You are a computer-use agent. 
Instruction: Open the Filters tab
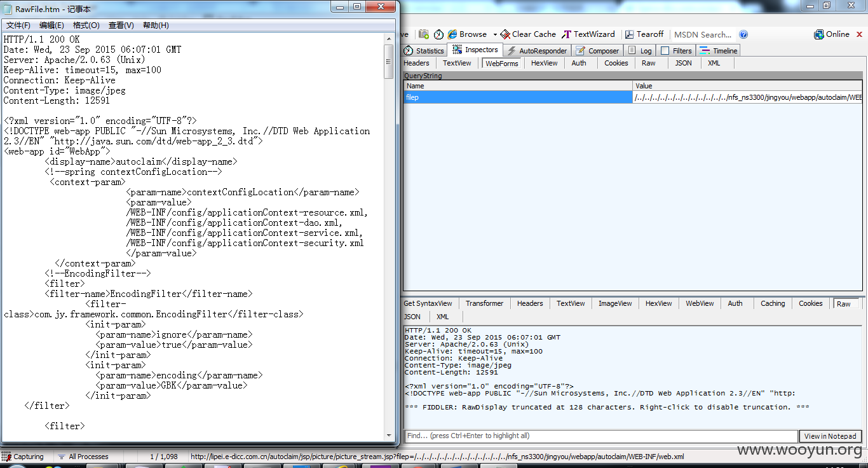[x=676, y=51]
